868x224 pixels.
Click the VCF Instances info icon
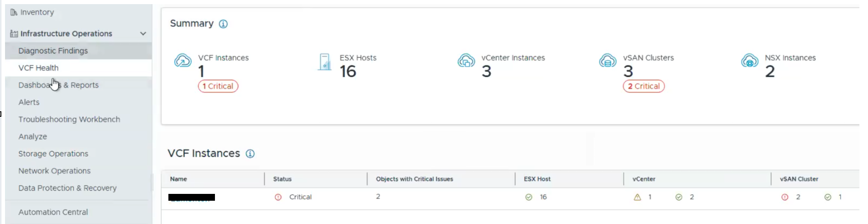pos(250,154)
